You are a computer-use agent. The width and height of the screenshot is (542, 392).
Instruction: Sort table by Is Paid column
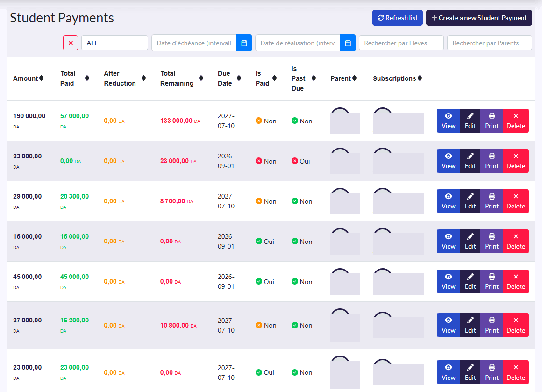[x=266, y=78]
